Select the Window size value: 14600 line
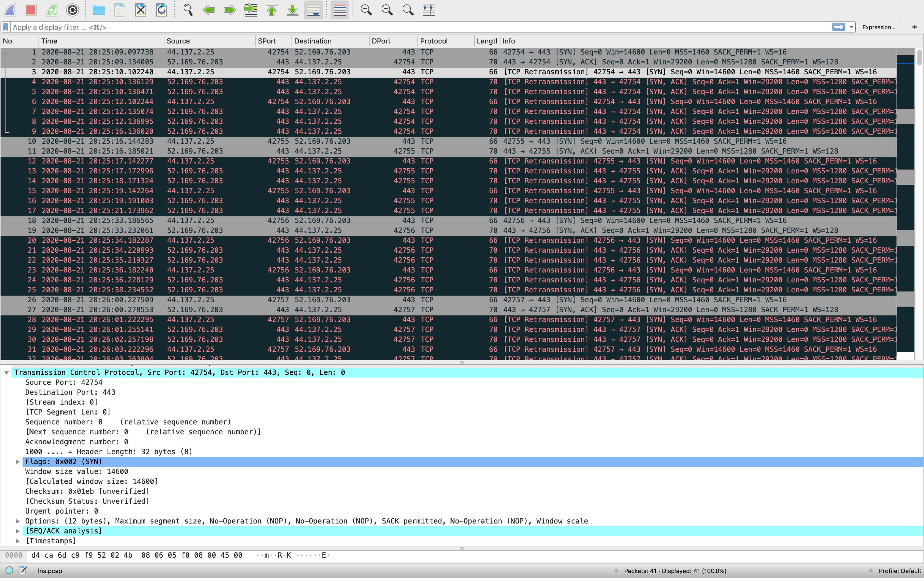 tap(77, 472)
